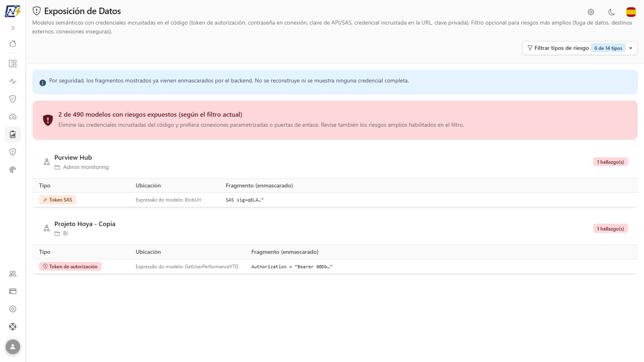Click the Token SAS type tag

58,200
